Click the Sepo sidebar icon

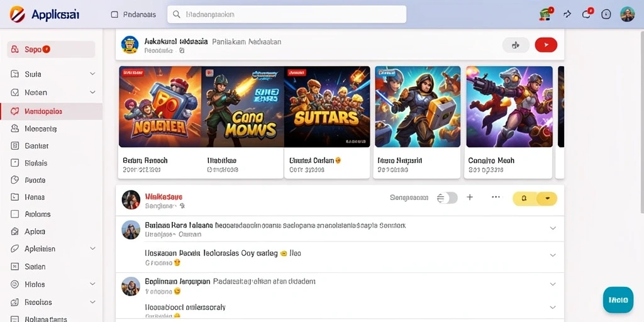pos(15,50)
